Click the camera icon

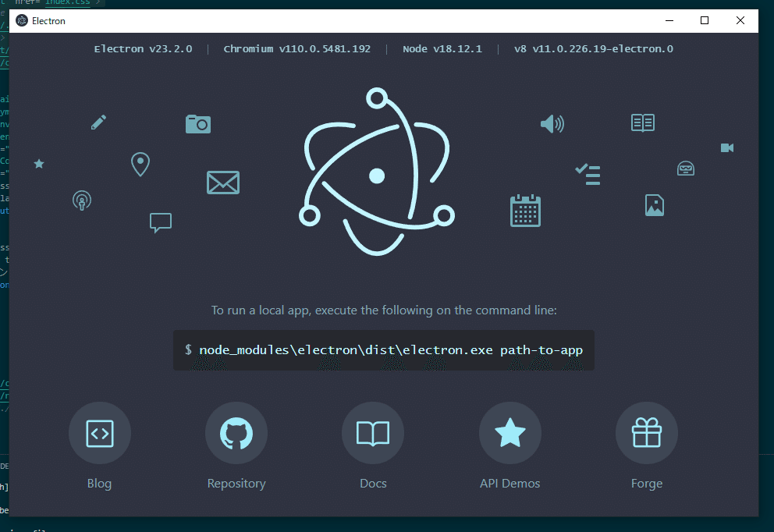(x=198, y=124)
